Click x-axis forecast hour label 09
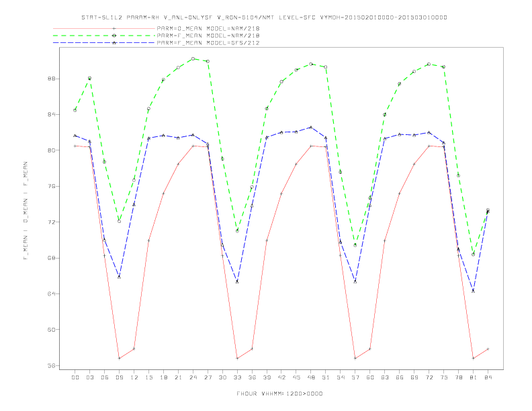 (119, 377)
